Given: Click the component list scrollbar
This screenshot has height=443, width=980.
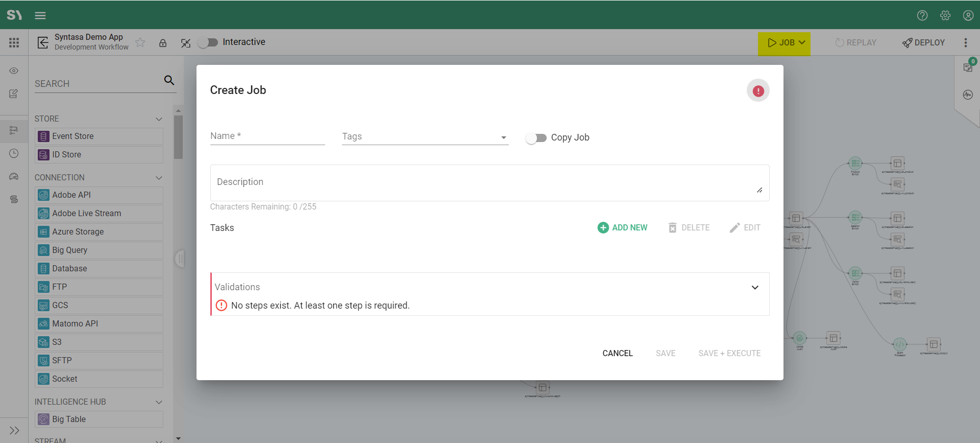Looking at the screenshot, I should click(178, 137).
